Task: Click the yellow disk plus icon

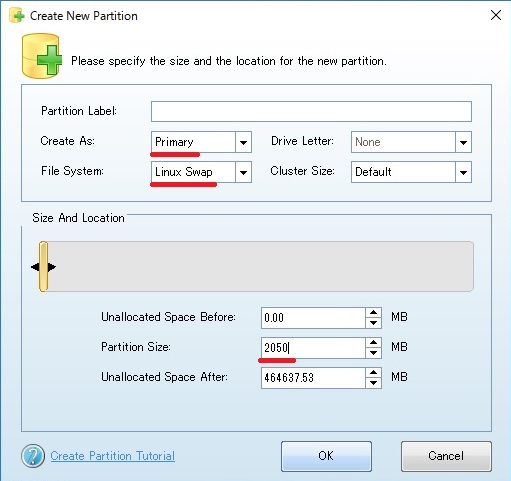Action: click(x=42, y=56)
